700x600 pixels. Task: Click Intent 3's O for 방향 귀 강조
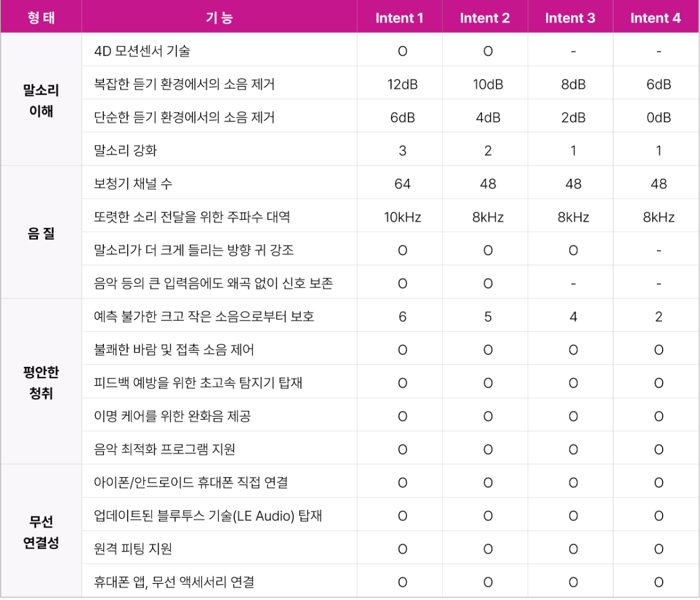(x=573, y=250)
